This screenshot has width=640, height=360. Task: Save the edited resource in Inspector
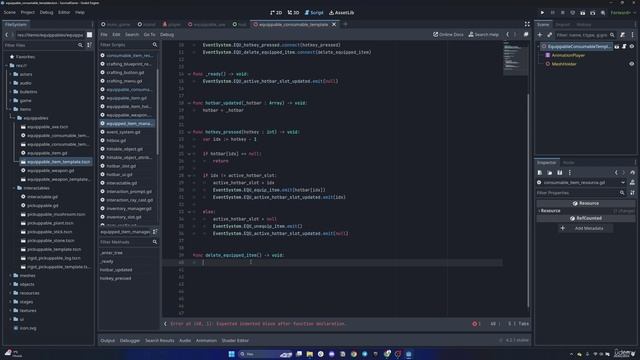pos(560,173)
